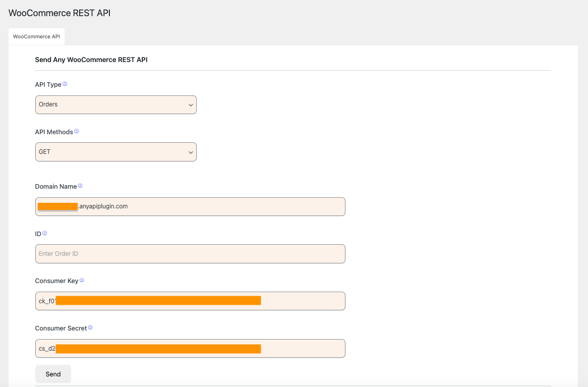Click the API Methods label text
The image size is (588, 387).
(x=54, y=132)
